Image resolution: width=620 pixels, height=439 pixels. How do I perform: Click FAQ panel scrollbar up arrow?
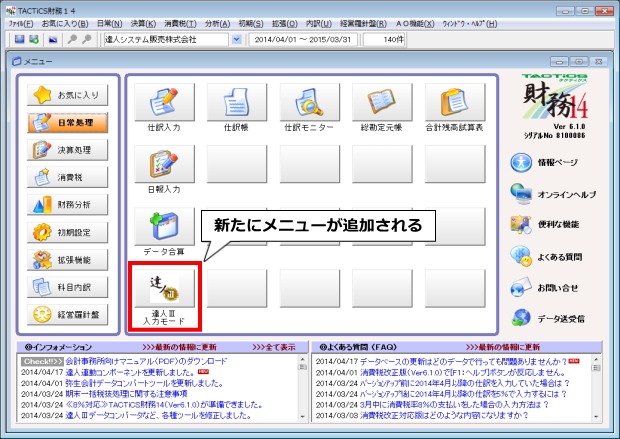point(596,359)
